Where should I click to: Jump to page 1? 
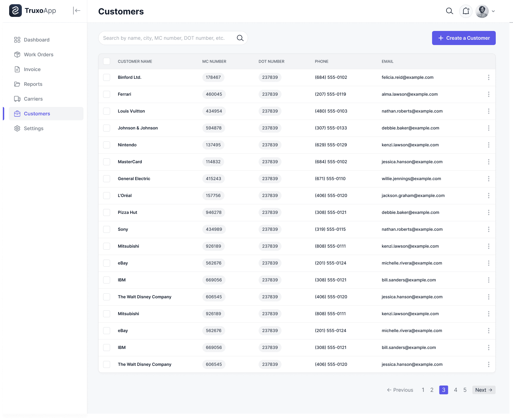(x=423, y=390)
